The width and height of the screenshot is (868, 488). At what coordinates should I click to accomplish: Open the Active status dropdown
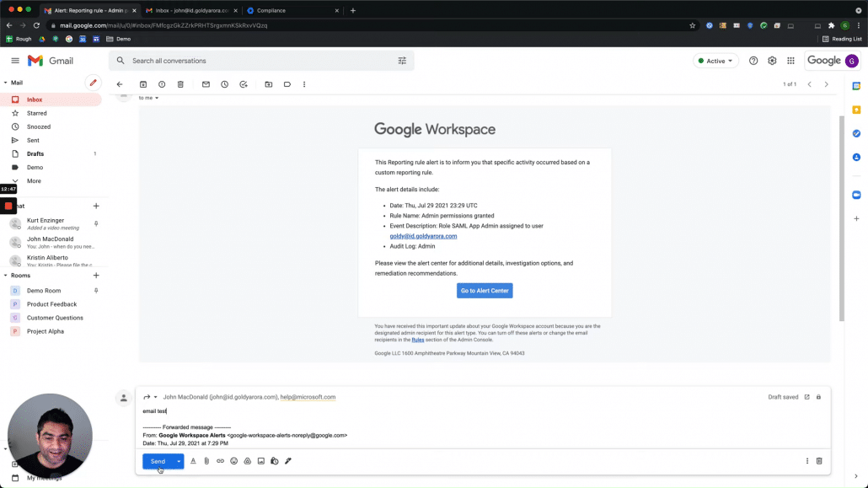tap(715, 61)
